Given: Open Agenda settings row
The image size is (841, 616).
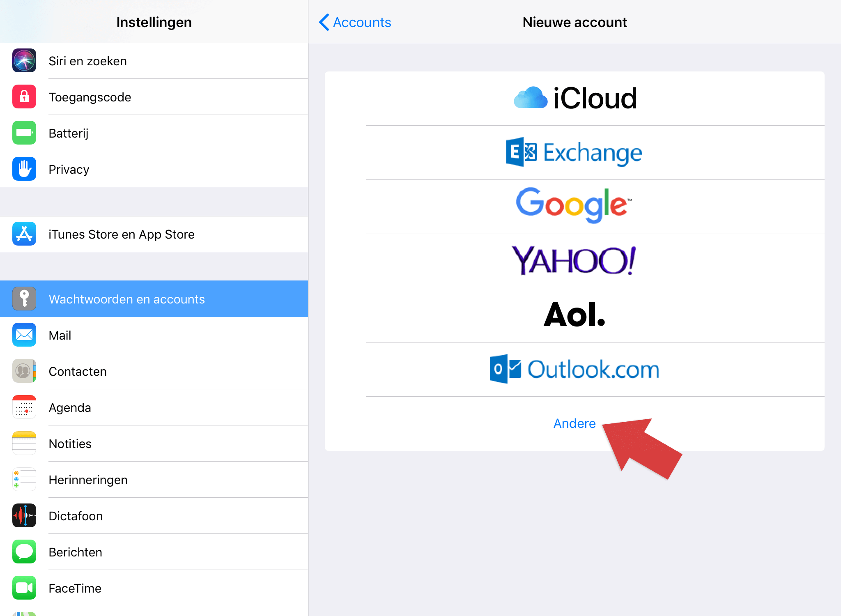Looking at the screenshot, I should point(154,407).
